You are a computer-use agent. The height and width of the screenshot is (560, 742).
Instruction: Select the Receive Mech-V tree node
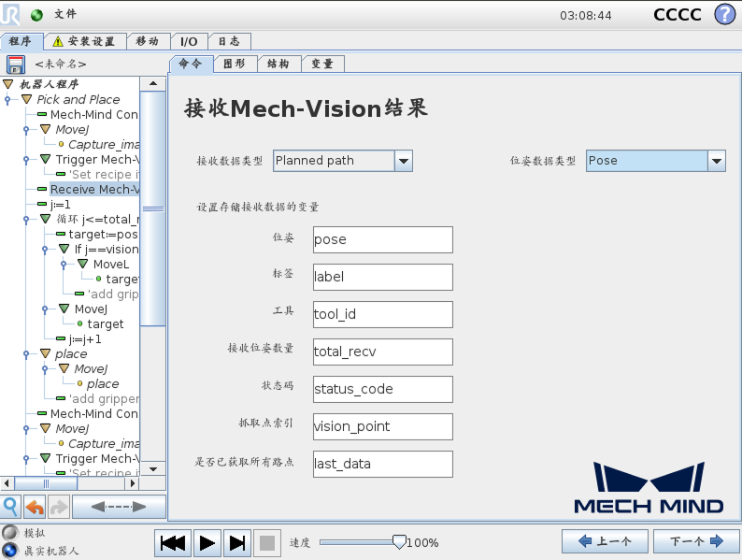(x=94, y=190)
